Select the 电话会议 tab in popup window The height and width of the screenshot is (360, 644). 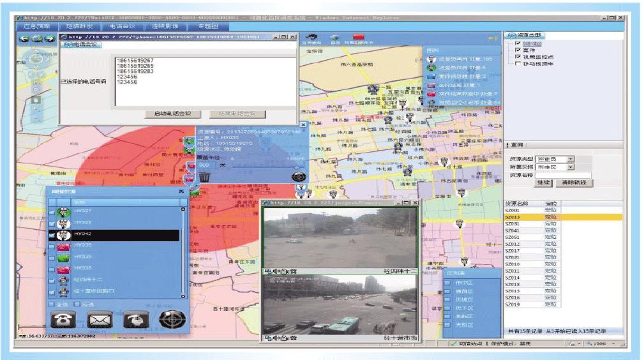coord(81,45)
